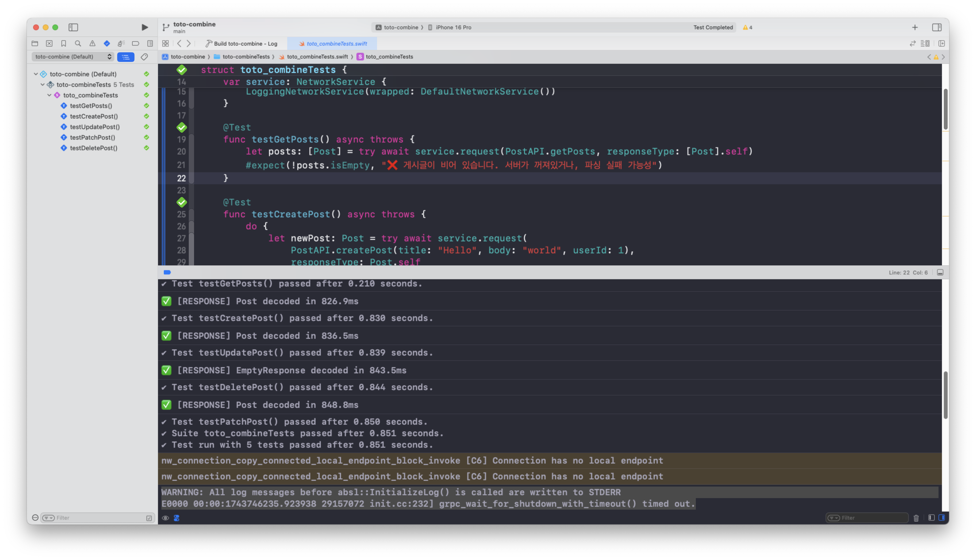Viewport: 976px width, 560px height.
Task: Toggle the navigator sidebar panel
Action: (x=73, y=27)
